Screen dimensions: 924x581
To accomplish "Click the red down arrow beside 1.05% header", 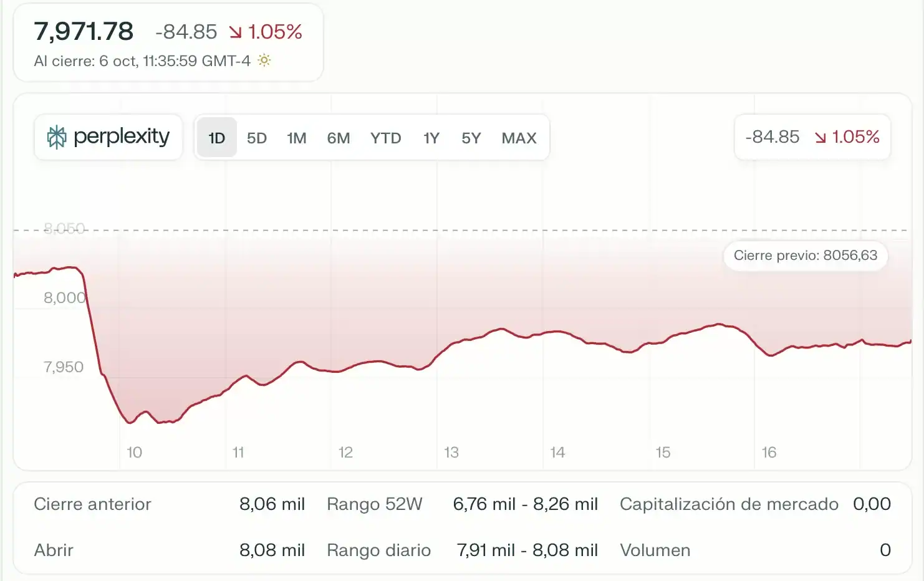I will (235, 32).
